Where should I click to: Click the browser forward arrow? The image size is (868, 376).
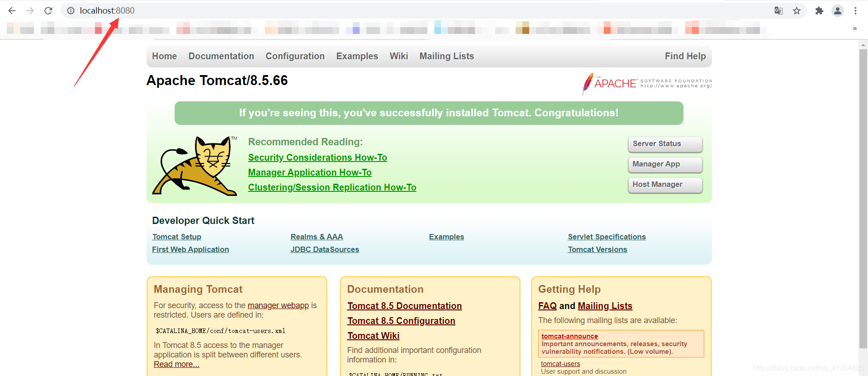[30, 10]
